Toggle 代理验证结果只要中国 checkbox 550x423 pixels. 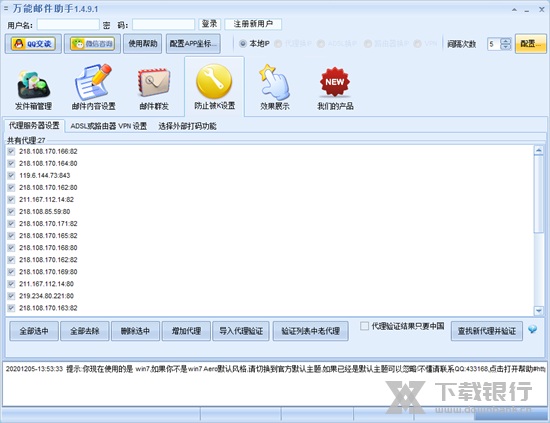[x=364, y=326]
